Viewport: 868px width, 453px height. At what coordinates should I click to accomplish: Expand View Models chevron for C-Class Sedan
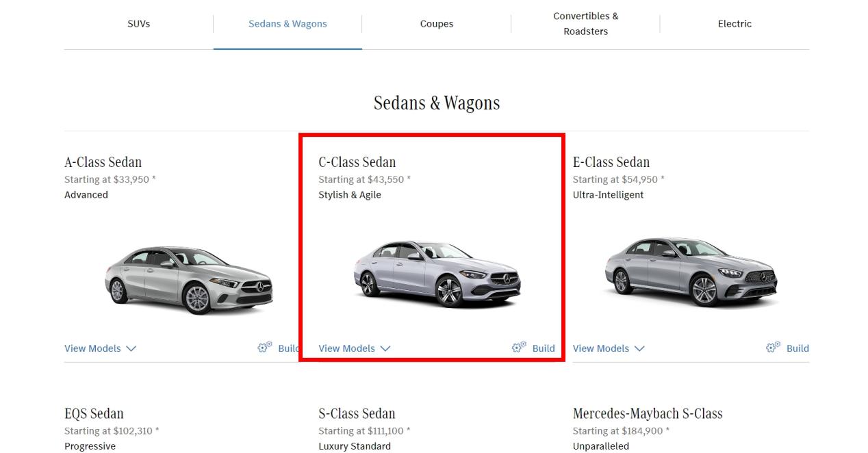(x=385, y=348)
